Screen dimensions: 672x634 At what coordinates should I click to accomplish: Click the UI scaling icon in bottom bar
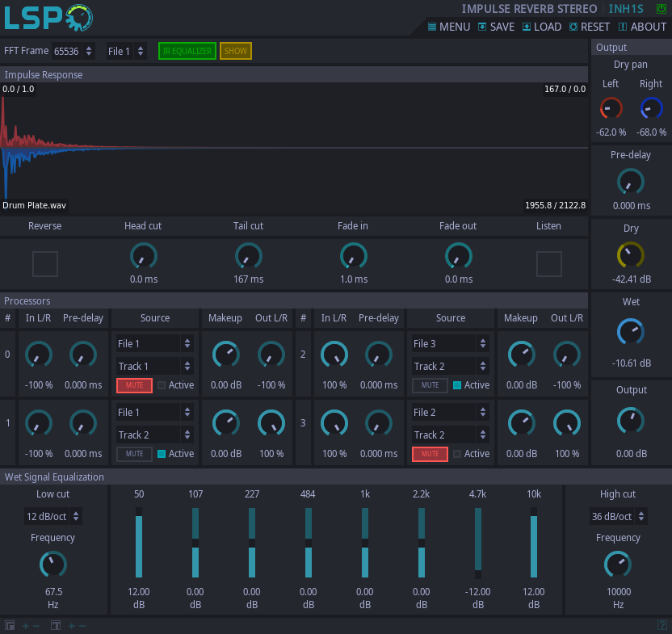point(10,625)
